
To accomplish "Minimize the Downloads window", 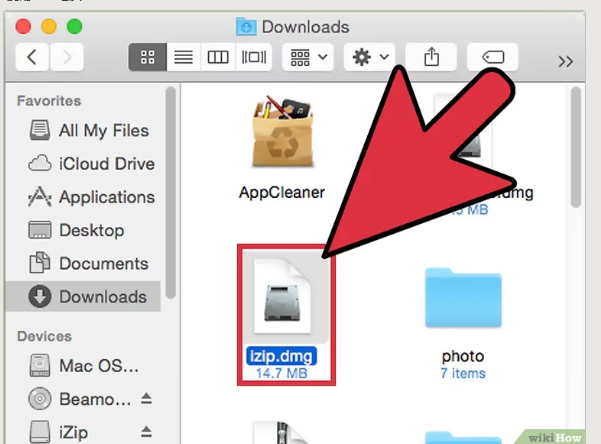I will [x=49, y=26].
